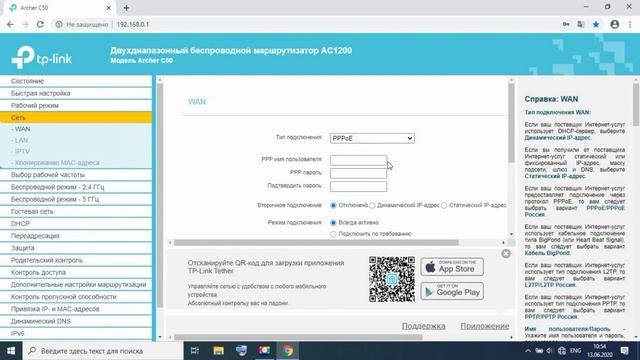Reload the router page
This screenshot has width=640, height=360.
pos(40,24)
